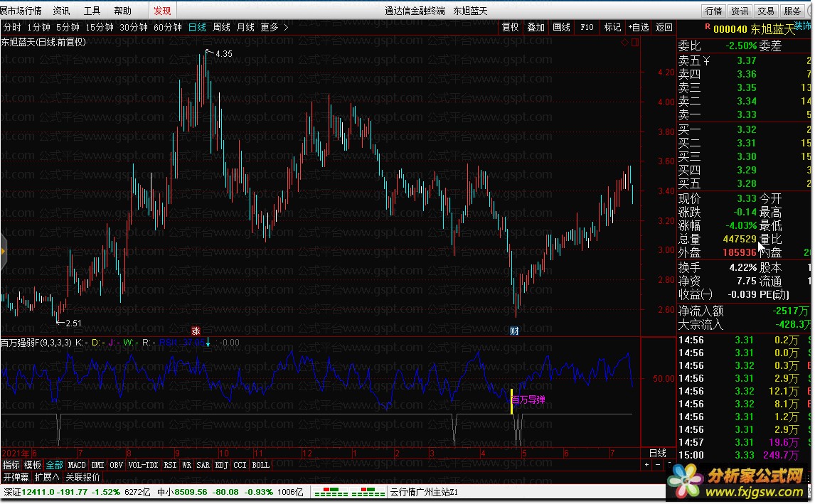Switch to 周线 weekly chart
Image resolution: width=815 pixels, height=504 pixels.
[221, 27]
